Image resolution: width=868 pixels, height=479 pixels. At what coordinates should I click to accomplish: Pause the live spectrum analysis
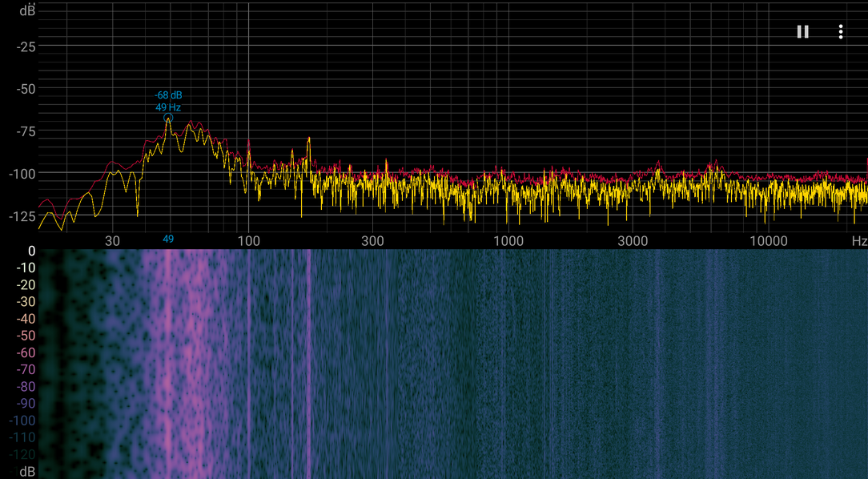click(x=802, y=32)
